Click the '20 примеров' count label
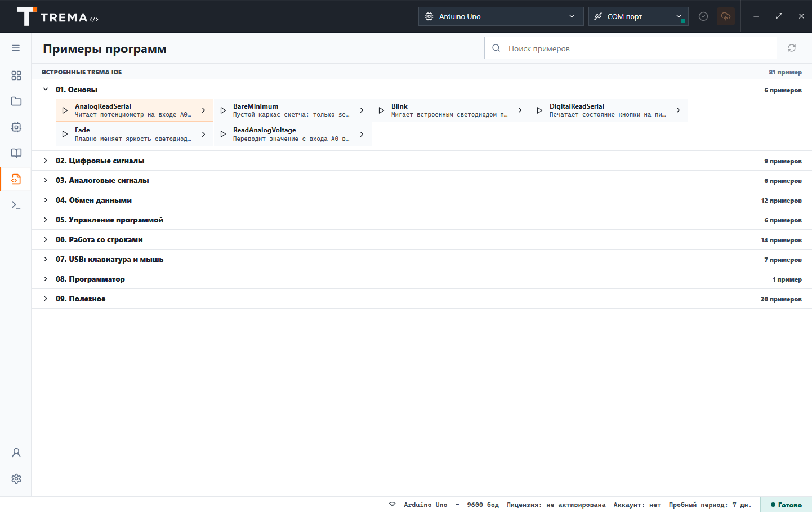812x512 pixels. [x=781, y=299]
